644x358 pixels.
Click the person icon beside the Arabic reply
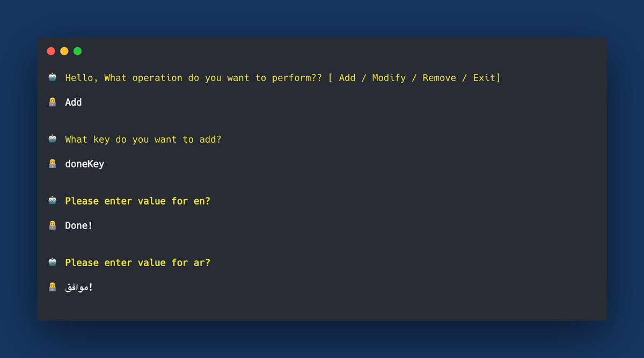(x=52, y=287)
